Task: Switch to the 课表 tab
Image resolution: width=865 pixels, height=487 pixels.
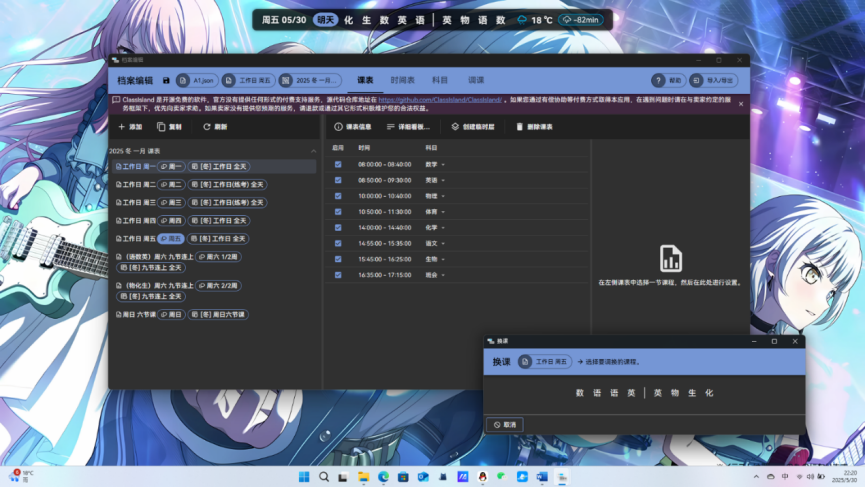Action: [x=365, y=81]
